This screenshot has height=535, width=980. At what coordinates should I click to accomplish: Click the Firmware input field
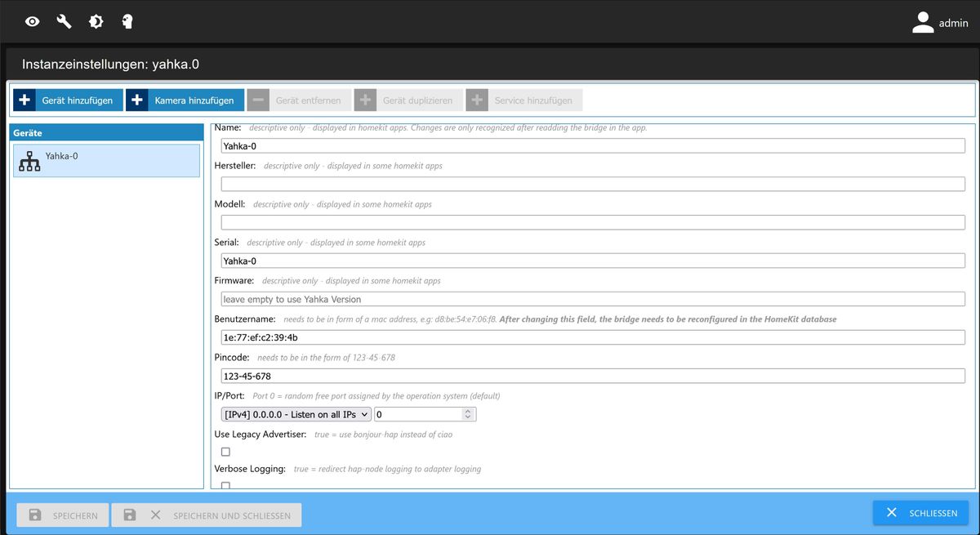[593, 299]
